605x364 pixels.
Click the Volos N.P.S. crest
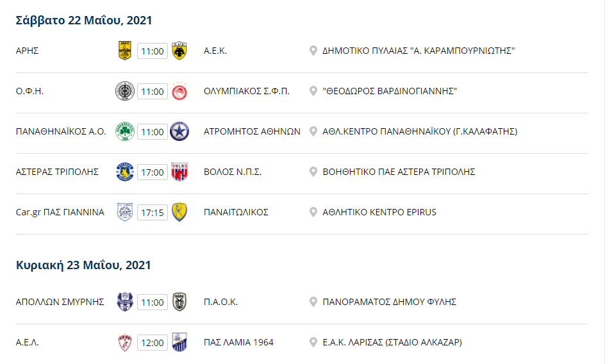179,172
